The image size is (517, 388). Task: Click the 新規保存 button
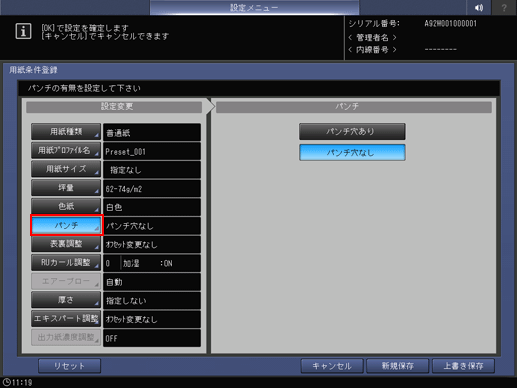tap(397, 366)
